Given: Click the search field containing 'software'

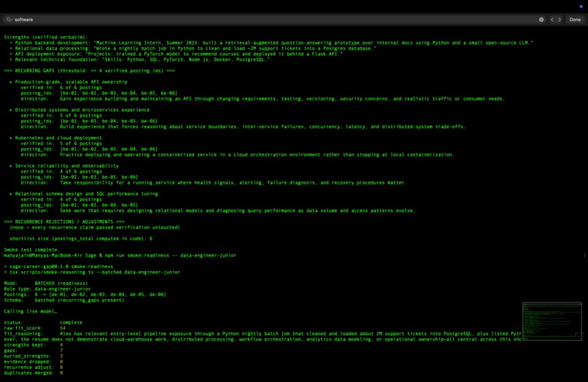Looking at the screenshot, I should pyautogui.click(x=276, y=20).
